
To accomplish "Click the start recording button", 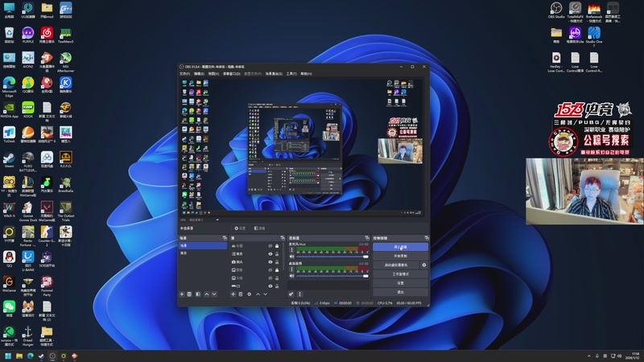I will 400,256.
